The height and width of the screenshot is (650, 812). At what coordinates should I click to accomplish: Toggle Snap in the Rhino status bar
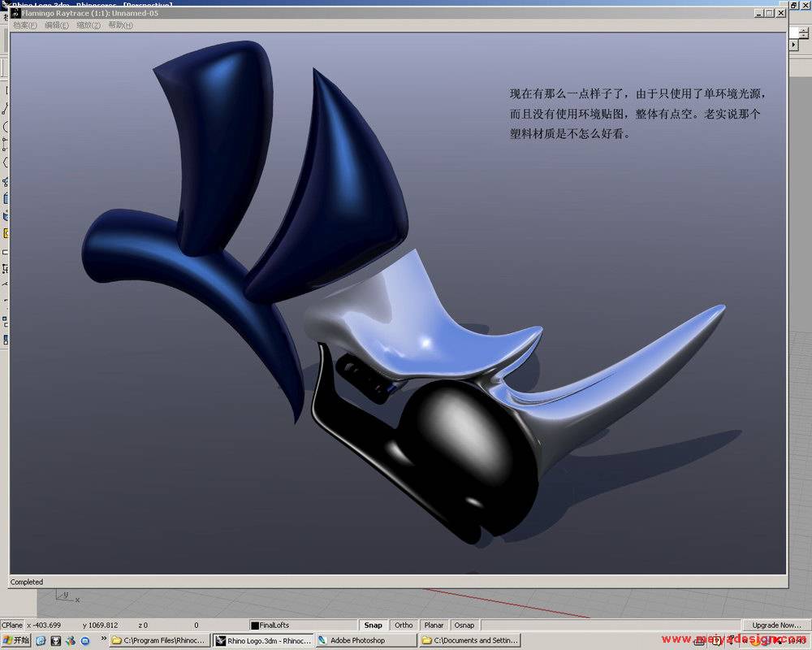point(373,625)
